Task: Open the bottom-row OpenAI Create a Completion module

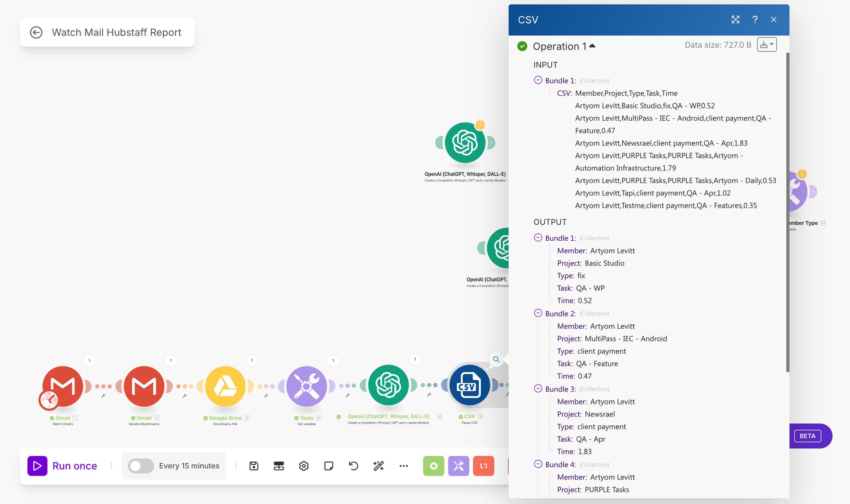Action: 388,385
